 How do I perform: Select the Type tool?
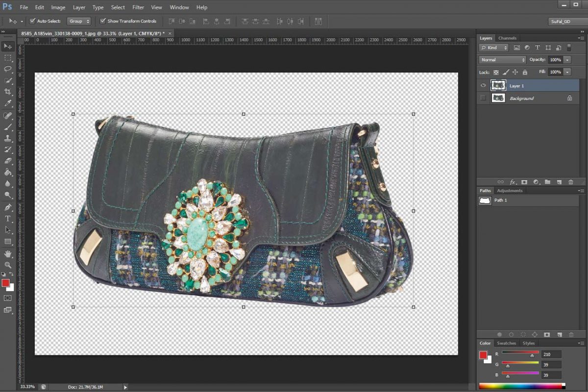pyautogui.click(x=7, y=219)
